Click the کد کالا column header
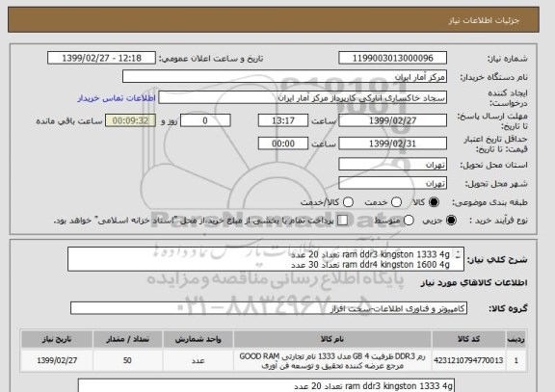Image resolution: width=555 pixels, height=392 pixels. (468, 339)
